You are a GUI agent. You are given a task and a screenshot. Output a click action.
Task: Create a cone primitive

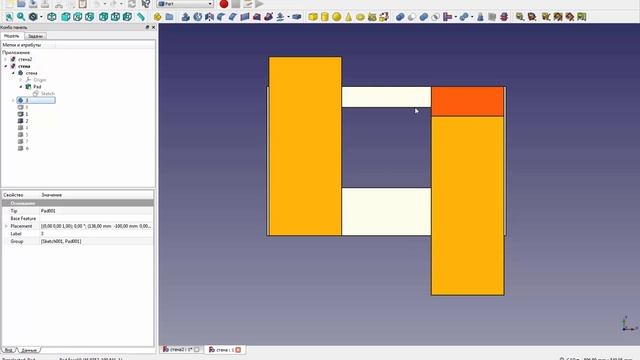[x=349, y=17]
